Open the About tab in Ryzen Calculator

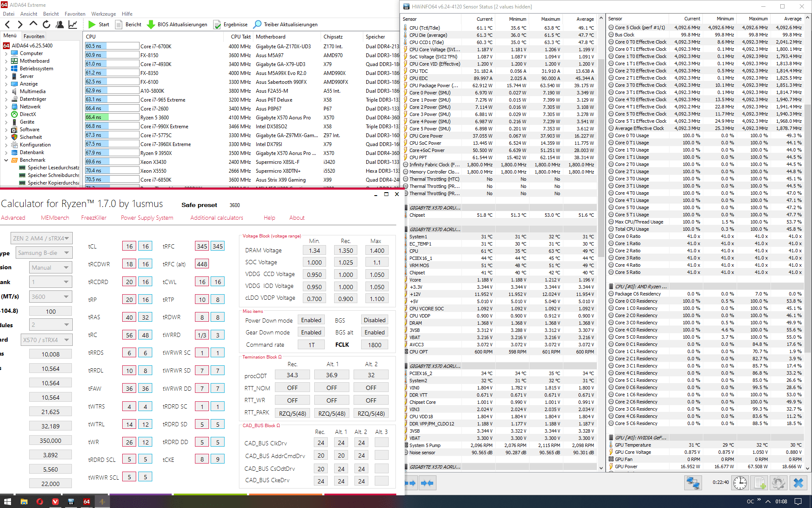pos(297,218)
